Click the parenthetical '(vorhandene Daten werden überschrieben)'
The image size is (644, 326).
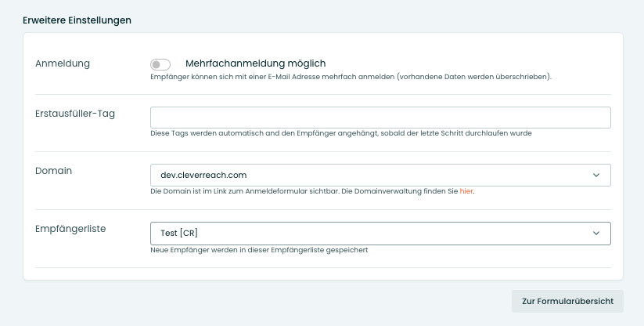474,77
